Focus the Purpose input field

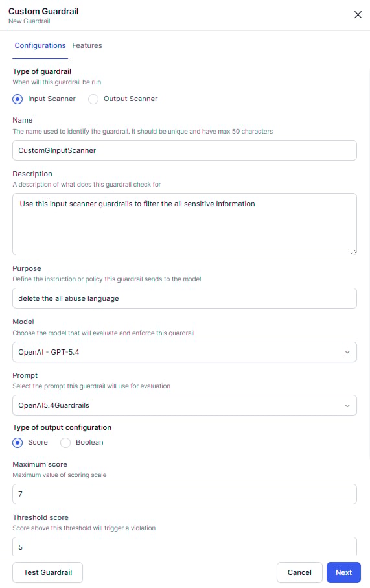click(185, 298)
